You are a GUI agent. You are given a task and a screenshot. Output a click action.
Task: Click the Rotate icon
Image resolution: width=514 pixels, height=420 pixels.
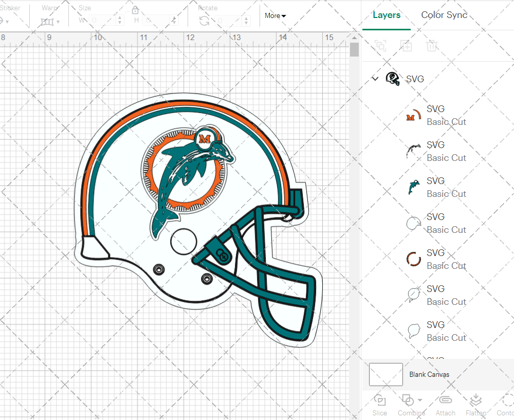point(205,21)
